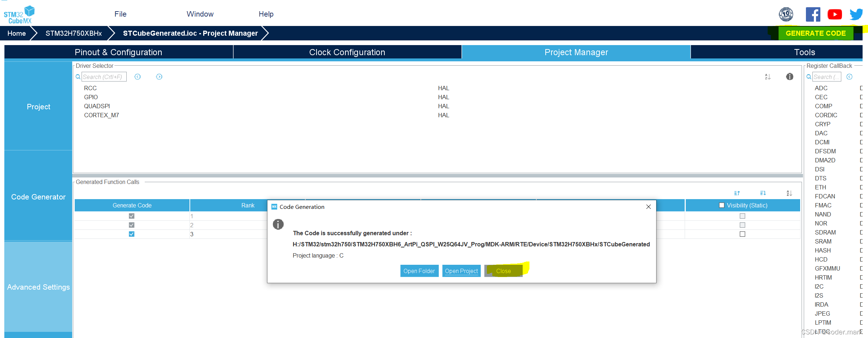Switch to Clock Configuration tab
The height and width of the screenshot is (338, 868).
point(347,52)
